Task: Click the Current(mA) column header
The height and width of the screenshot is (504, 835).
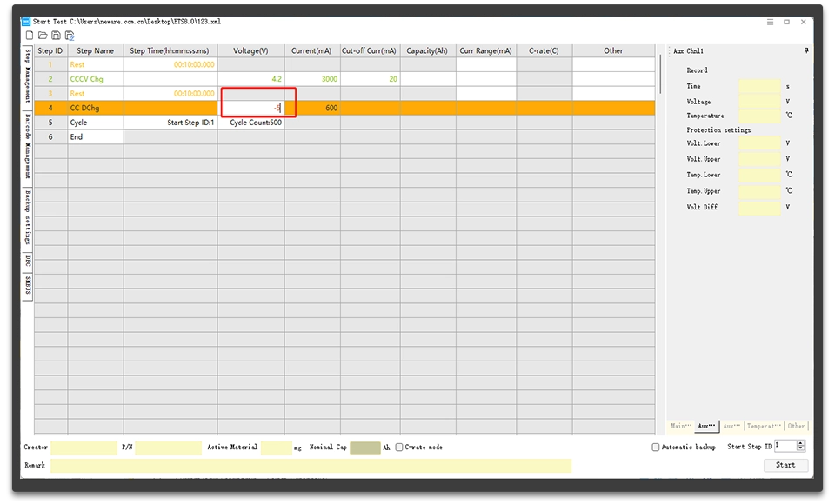Action: click(x=312, y=50)
